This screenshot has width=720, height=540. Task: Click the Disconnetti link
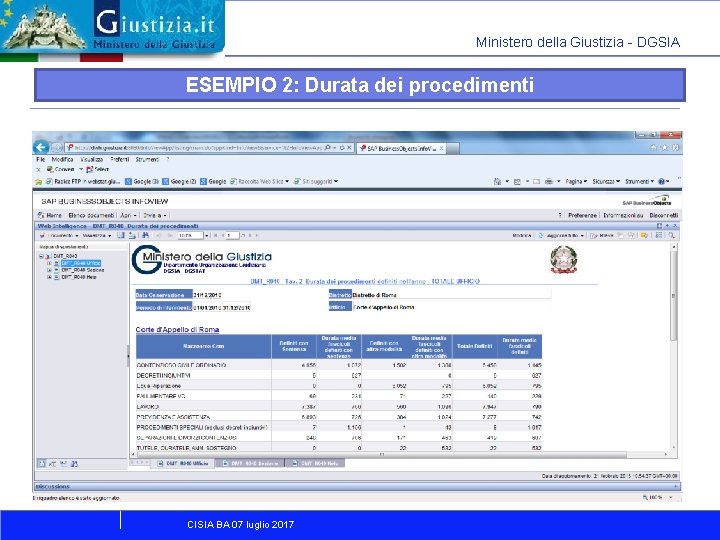tap(664, 215)
